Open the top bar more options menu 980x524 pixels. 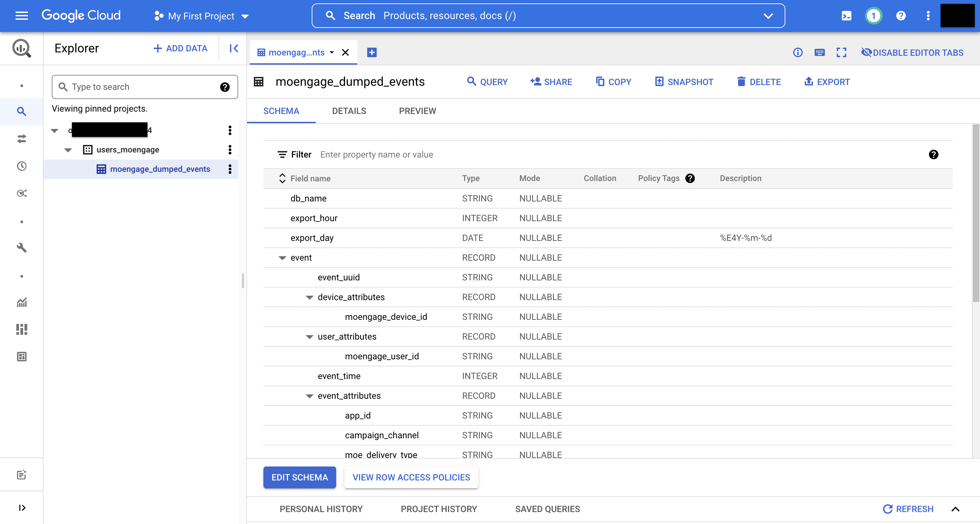(928, 16)
